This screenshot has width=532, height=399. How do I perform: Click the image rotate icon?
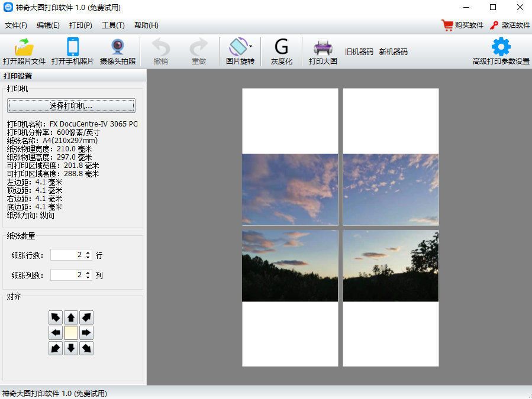tap(238, 47)
